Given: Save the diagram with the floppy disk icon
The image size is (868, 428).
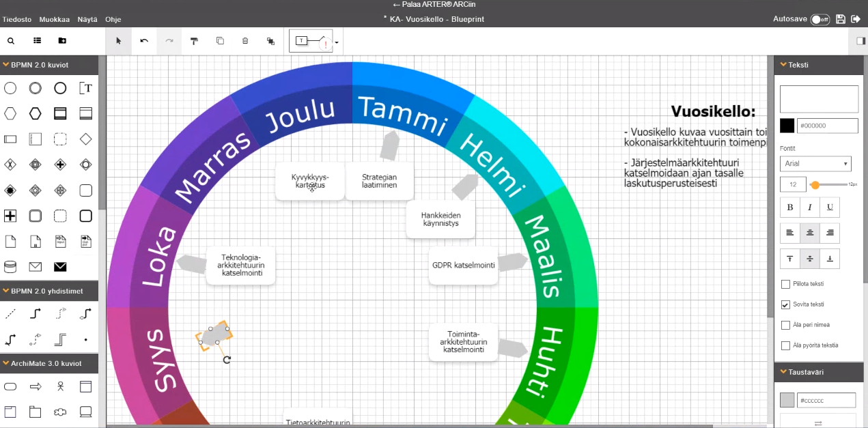Looking at the screenshot, I should [x=840, y=19].
